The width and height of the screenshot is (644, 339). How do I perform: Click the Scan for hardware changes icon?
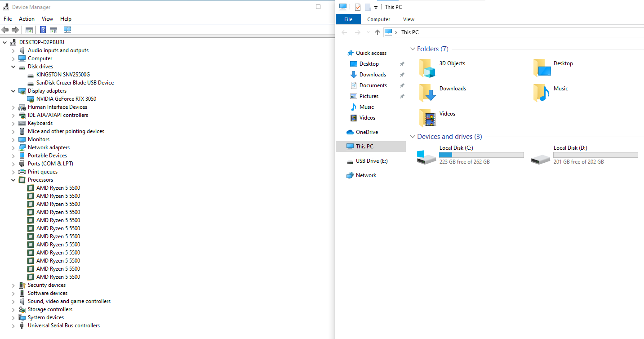pos(67,30)
